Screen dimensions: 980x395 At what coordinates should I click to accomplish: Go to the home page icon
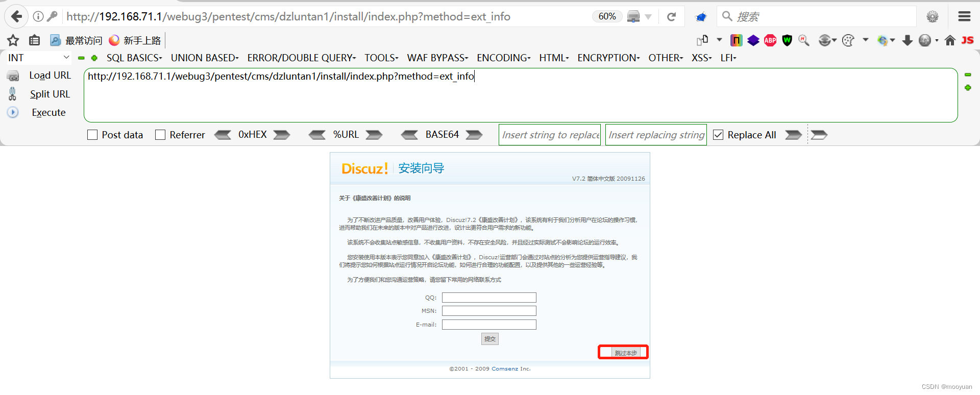tap(950, 40)
